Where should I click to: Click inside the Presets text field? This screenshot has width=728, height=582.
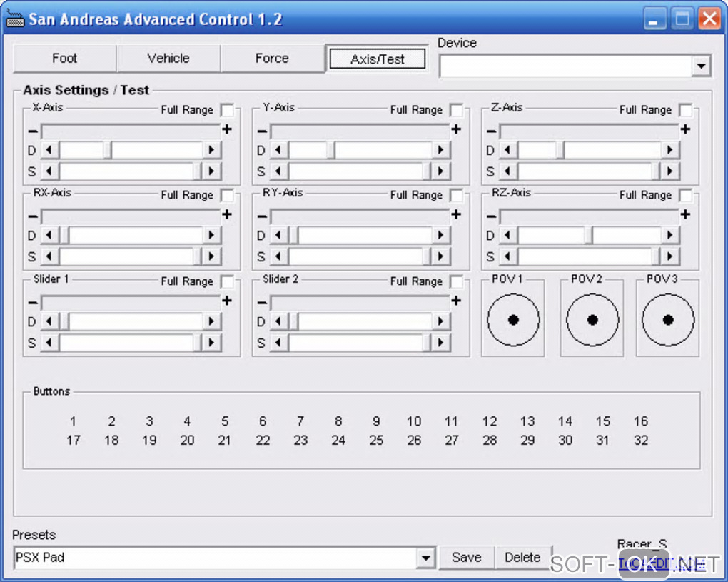coord(216,558)
